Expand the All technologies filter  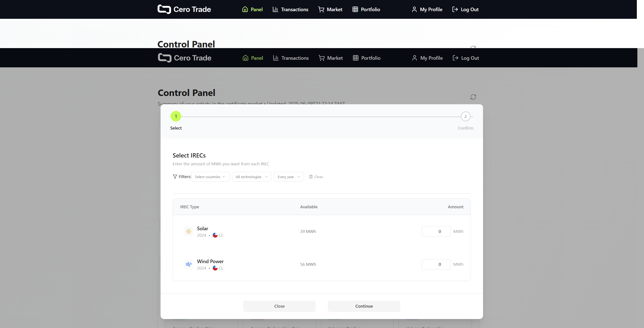[251, 177]
